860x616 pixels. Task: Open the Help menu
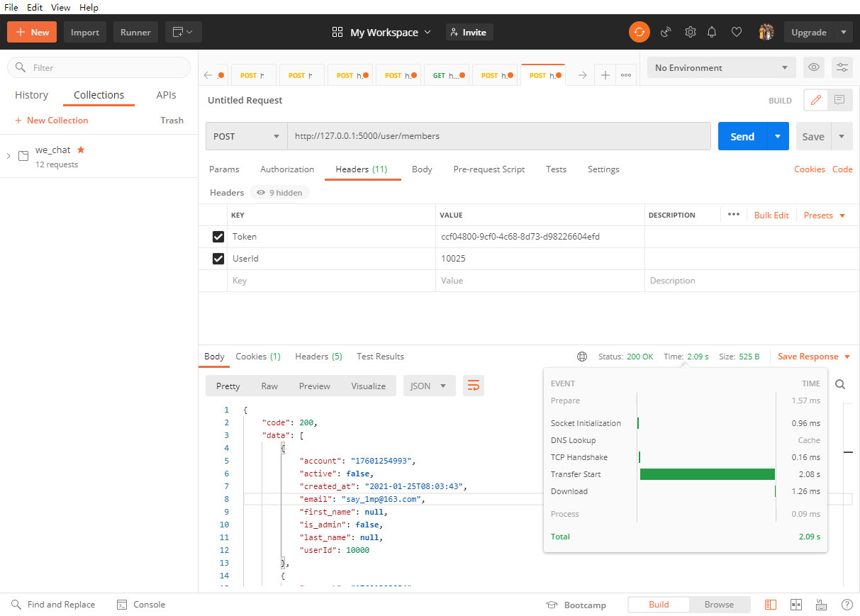[x=89, y=7]
